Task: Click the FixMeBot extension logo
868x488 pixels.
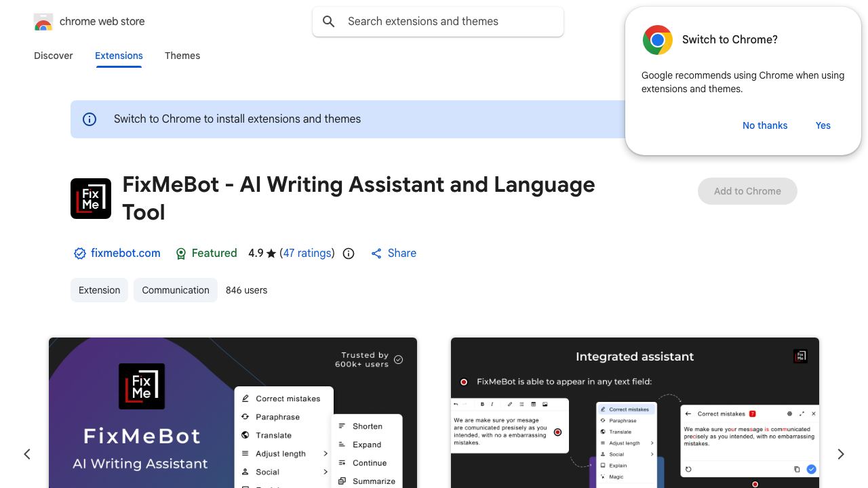Action: coord(91,199)
